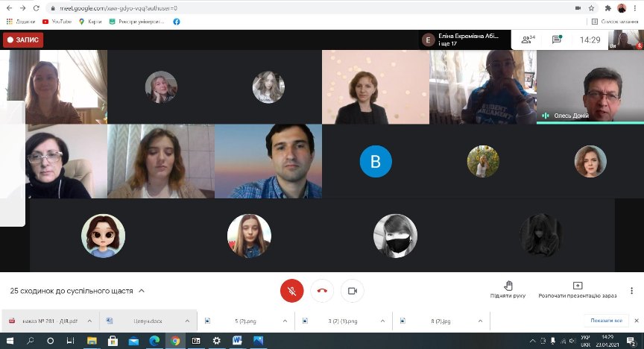Show hidden system tray icons
Screen dimensions: 644x349
click(533, 341)
